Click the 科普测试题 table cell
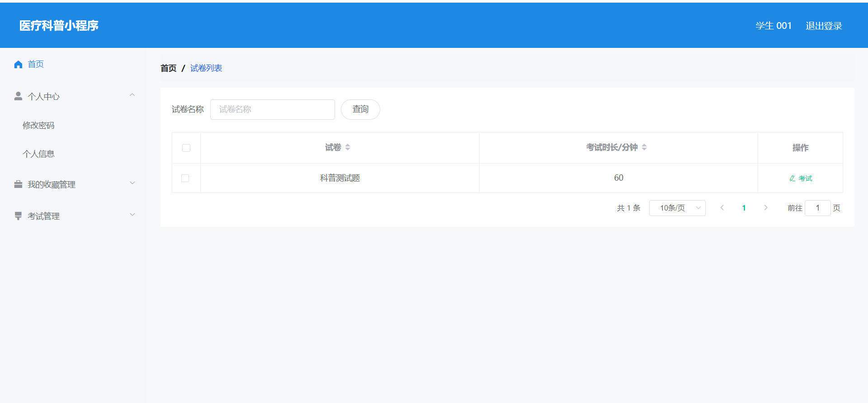Screen dimensions: 868x403 pyautogui.click(x=340, y=178)
